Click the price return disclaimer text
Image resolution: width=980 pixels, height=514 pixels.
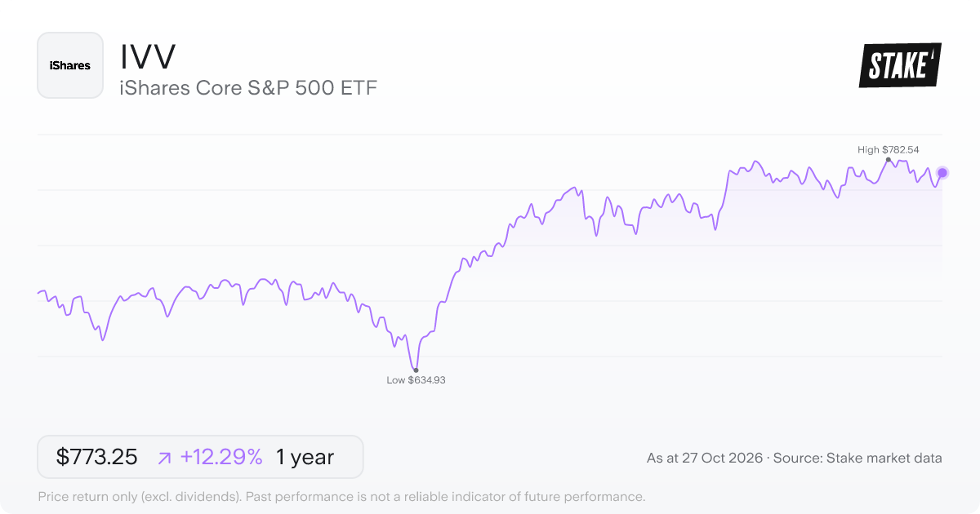[342, 496]
